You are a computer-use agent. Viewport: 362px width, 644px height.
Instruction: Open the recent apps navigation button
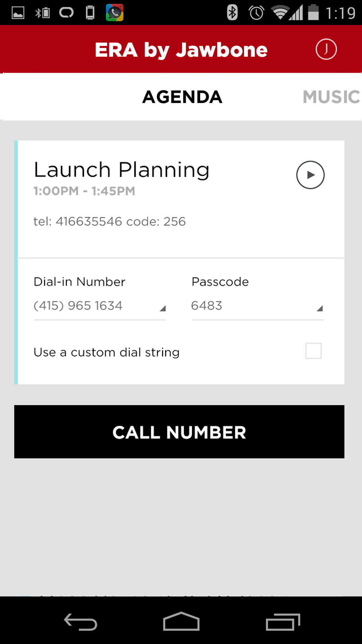[x=283, y=622]
